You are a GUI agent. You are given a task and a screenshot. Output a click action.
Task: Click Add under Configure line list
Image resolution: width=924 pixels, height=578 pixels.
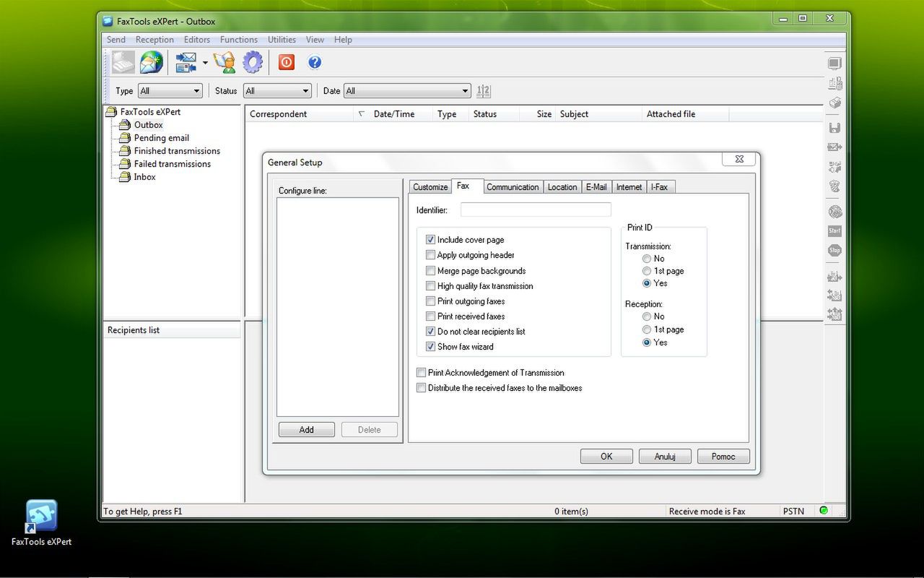tap(307, 430)
